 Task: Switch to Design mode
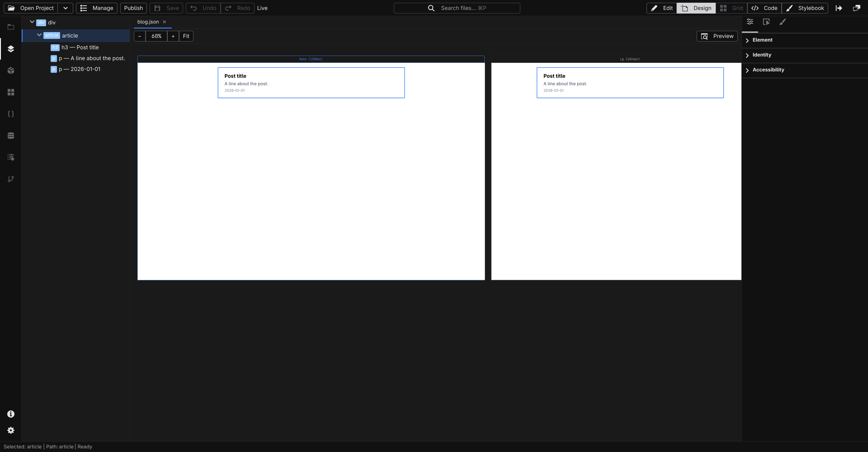pos(696,8)
